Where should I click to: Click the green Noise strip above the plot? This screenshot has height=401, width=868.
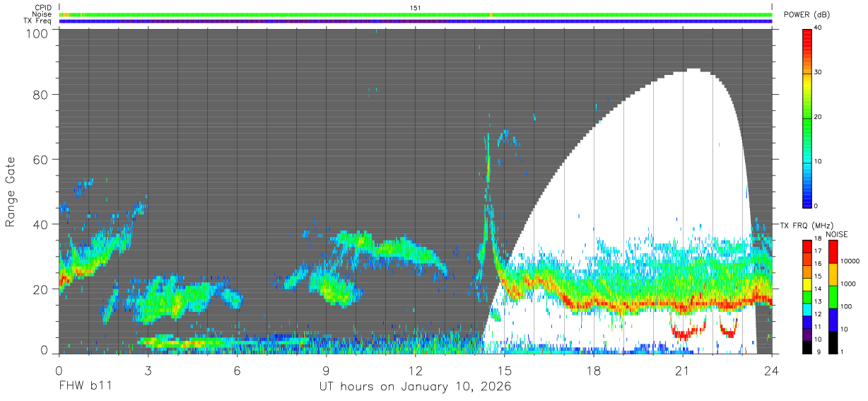[416, 14]
